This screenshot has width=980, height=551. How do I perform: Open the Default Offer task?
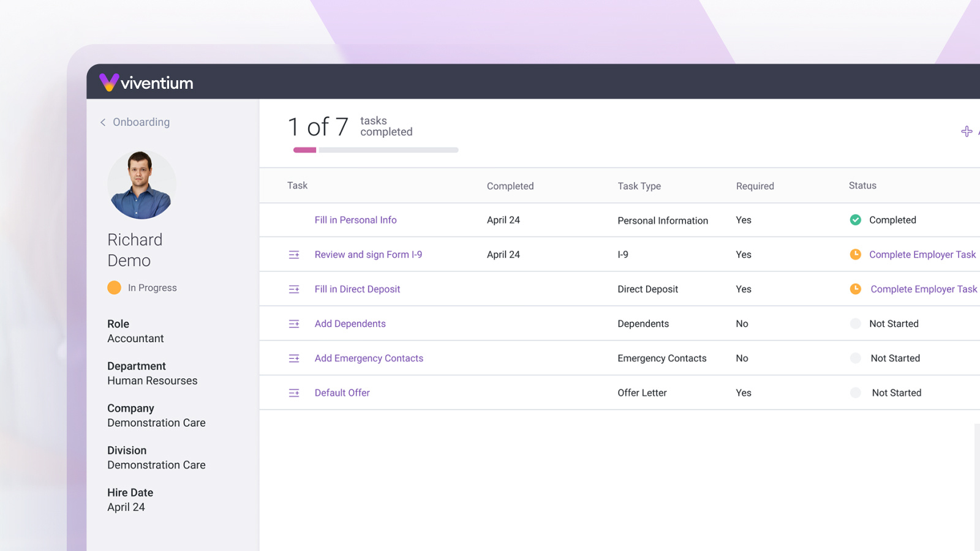pyautogui.click(x=342, y=392)
